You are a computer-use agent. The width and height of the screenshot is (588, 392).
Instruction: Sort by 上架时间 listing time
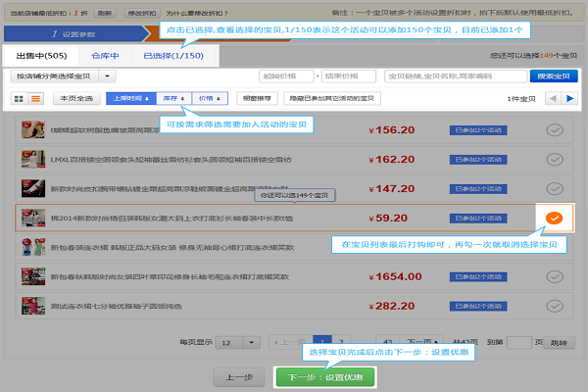coord(131,98)
